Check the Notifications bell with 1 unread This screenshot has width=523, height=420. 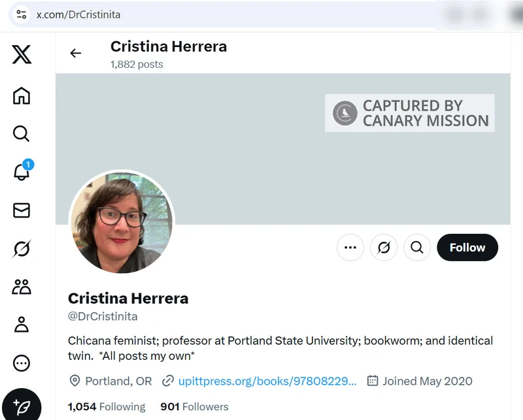[x=21, y=172]
